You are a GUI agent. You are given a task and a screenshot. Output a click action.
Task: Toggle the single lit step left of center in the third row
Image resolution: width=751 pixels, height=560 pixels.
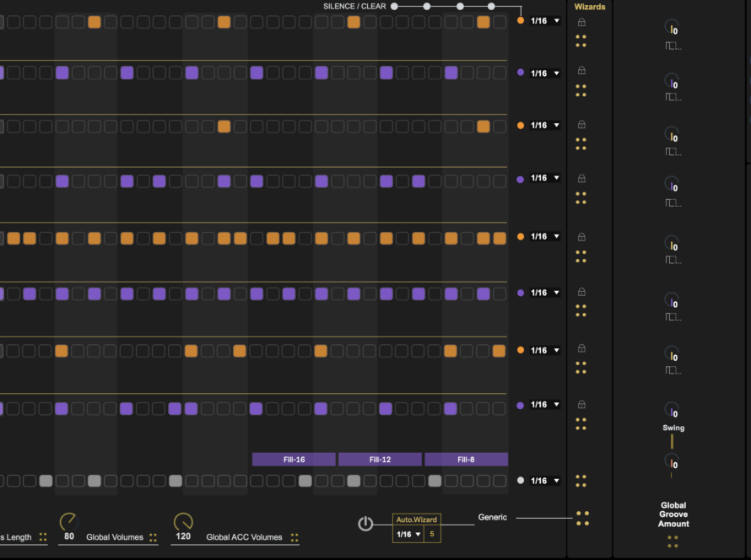click(224, 127)
